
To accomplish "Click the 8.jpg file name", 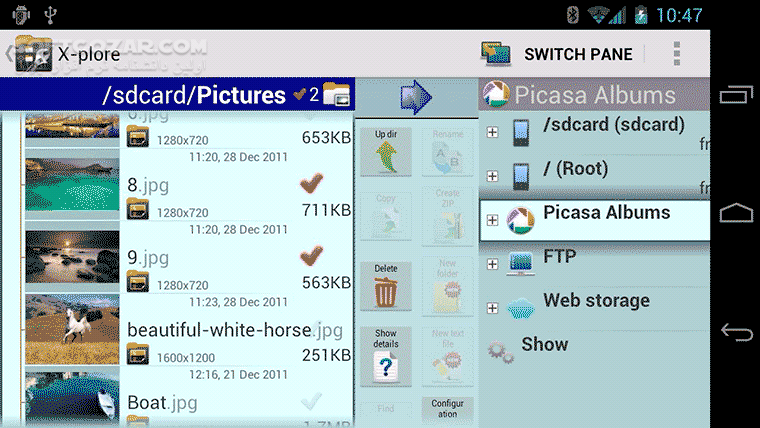I will [x=148, y=185].
